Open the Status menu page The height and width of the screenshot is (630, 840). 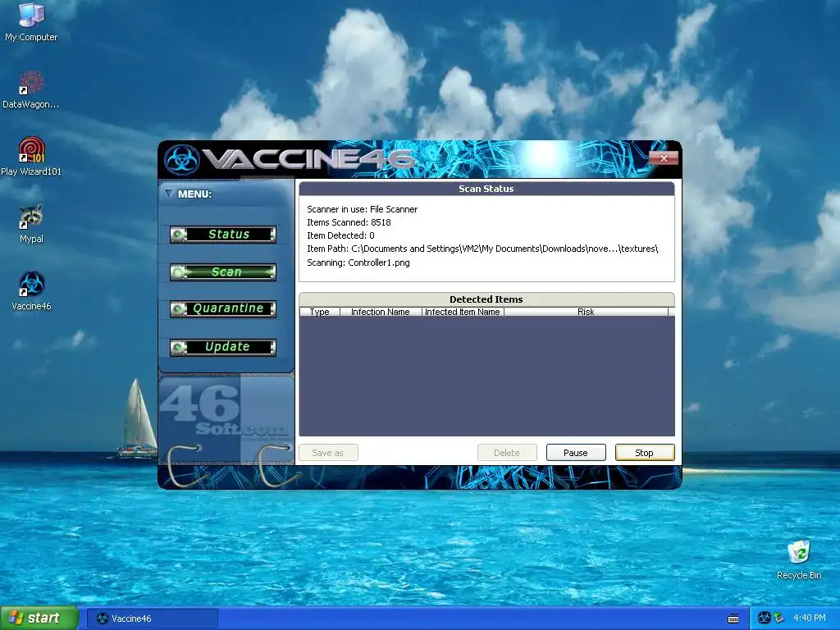[x=223, y=234]
